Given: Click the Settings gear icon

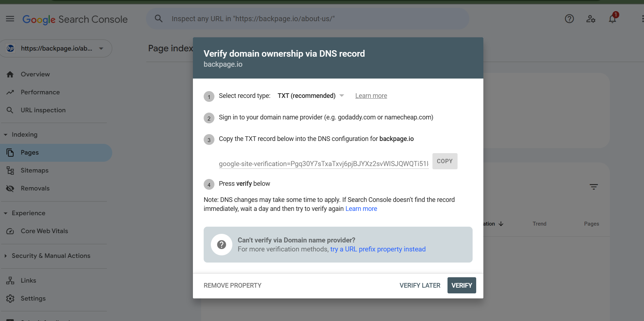Looking at the screenshot, I should pos(10,298).
